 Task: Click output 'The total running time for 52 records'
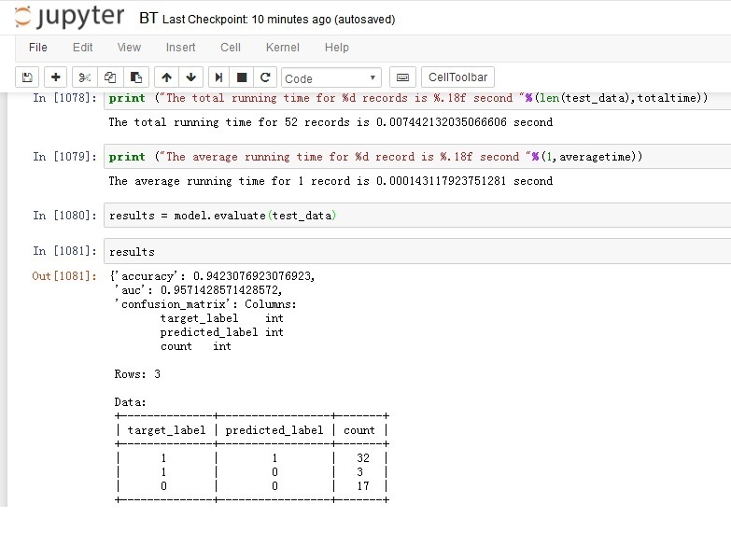tap(330, 122)
